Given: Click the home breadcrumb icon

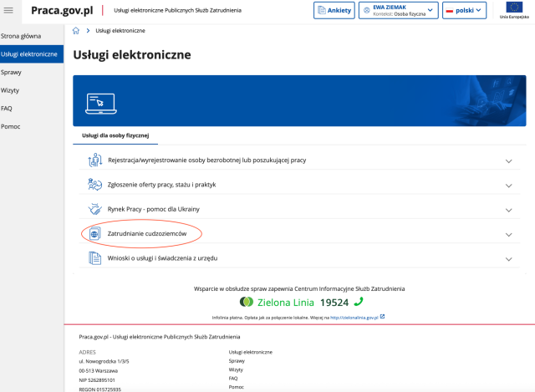Looking at the screenshot, I should [x=76, y=30].
